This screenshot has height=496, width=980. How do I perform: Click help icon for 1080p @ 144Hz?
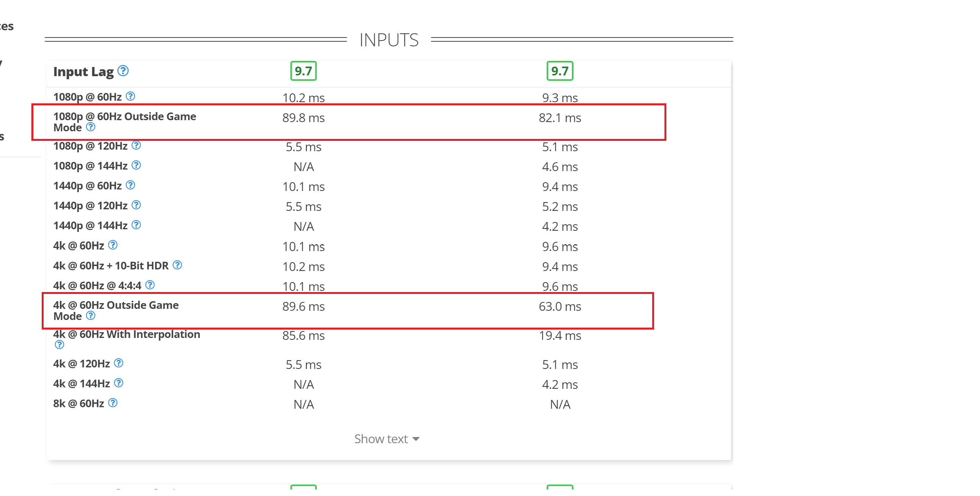pyautogui.click(x=136, y=165)
